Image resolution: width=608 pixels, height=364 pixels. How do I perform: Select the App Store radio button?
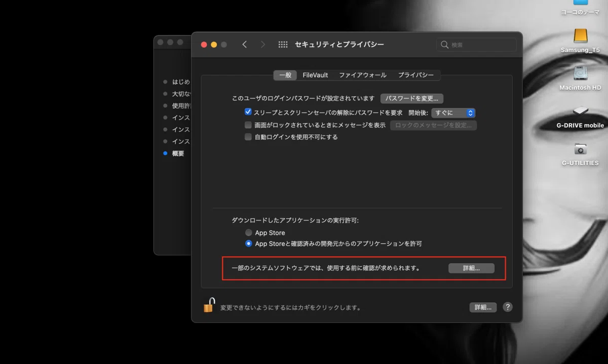[x=249, y=232]
